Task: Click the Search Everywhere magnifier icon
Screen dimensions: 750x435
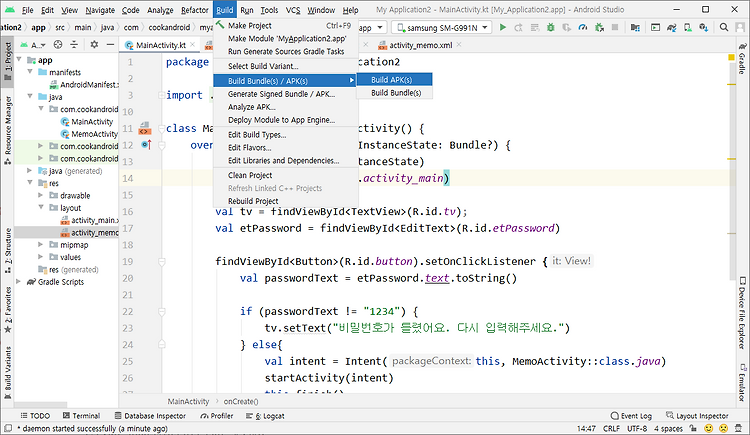Action: pos(724,27)
